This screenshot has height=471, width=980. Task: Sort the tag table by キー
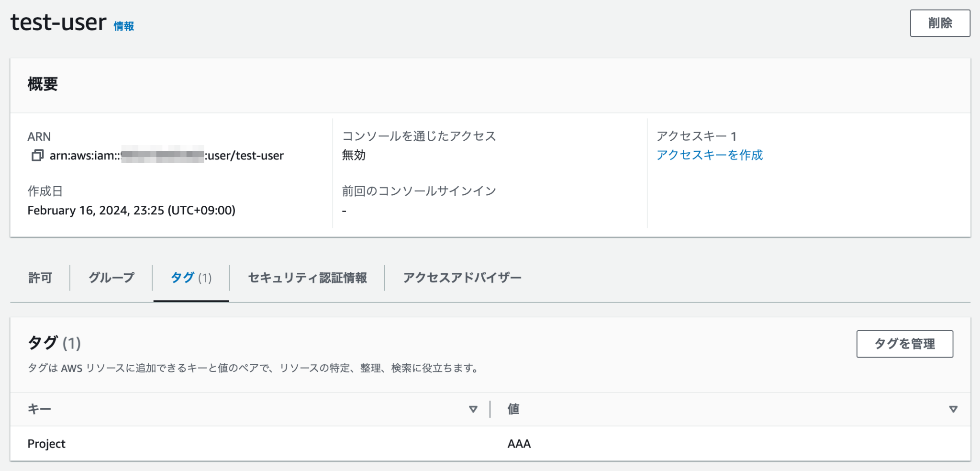click(40, 409)
